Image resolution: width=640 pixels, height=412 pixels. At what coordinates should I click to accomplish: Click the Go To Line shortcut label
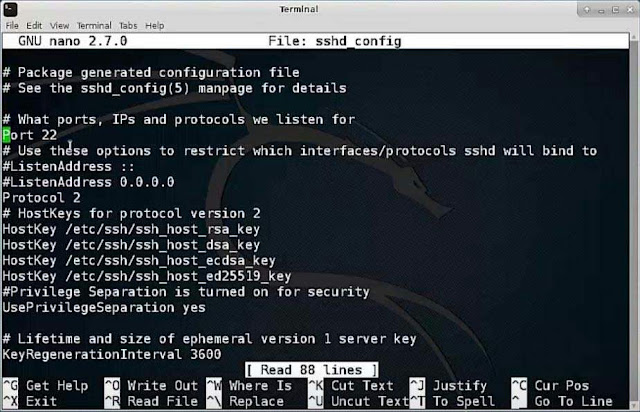(573, 401)
